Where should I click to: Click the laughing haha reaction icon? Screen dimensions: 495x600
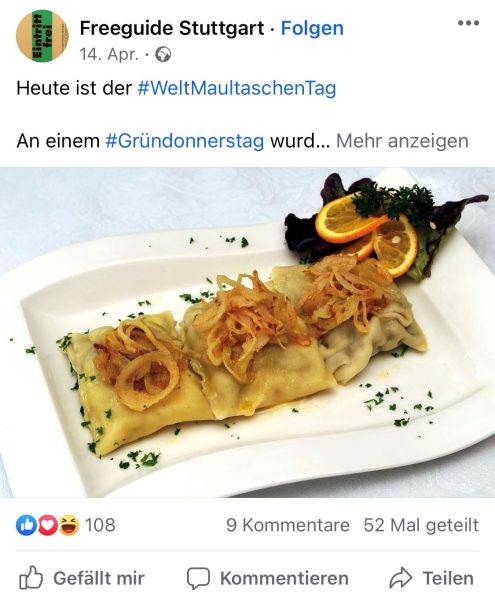coord(68,525)
